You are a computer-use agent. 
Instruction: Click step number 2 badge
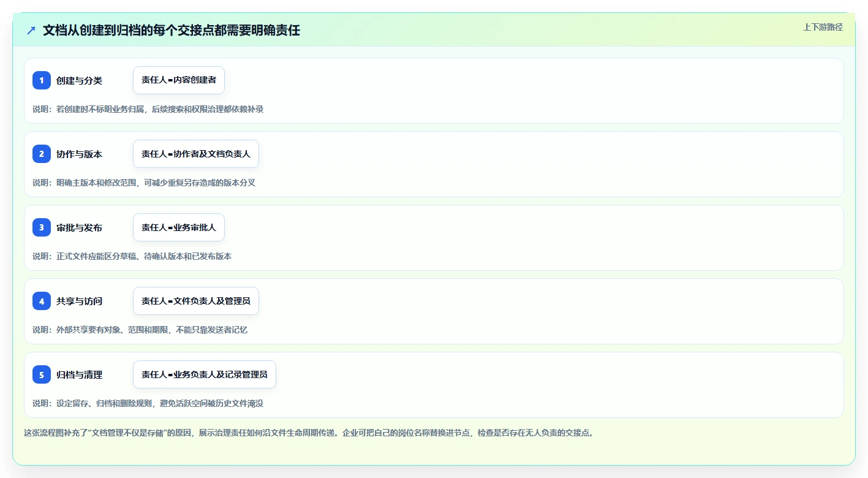click(x=42, y=154)
